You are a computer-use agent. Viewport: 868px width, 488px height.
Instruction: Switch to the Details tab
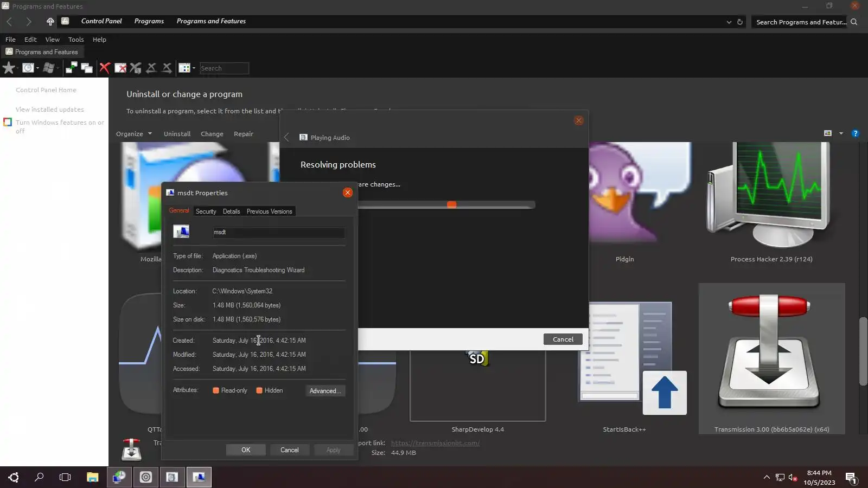click(231, 211)
